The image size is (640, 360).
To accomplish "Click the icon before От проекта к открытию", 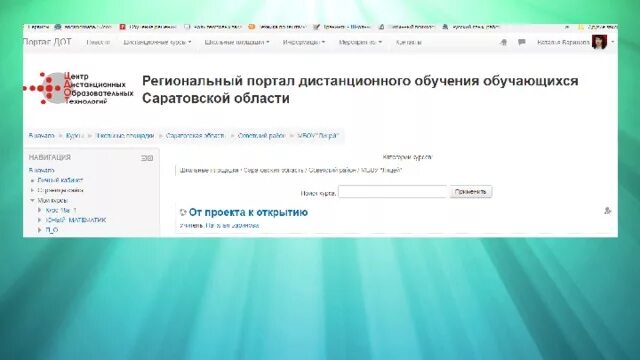I will (183, 212).
